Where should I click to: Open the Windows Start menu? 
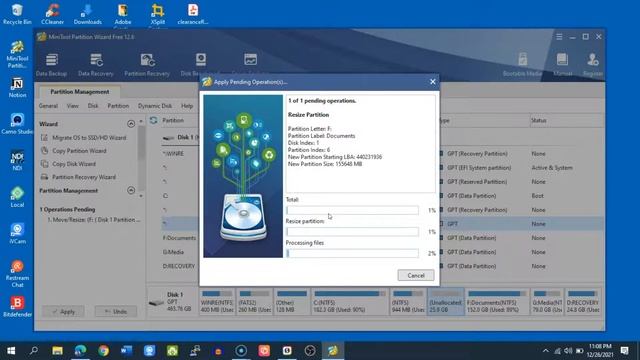click(x=11, y=351)
